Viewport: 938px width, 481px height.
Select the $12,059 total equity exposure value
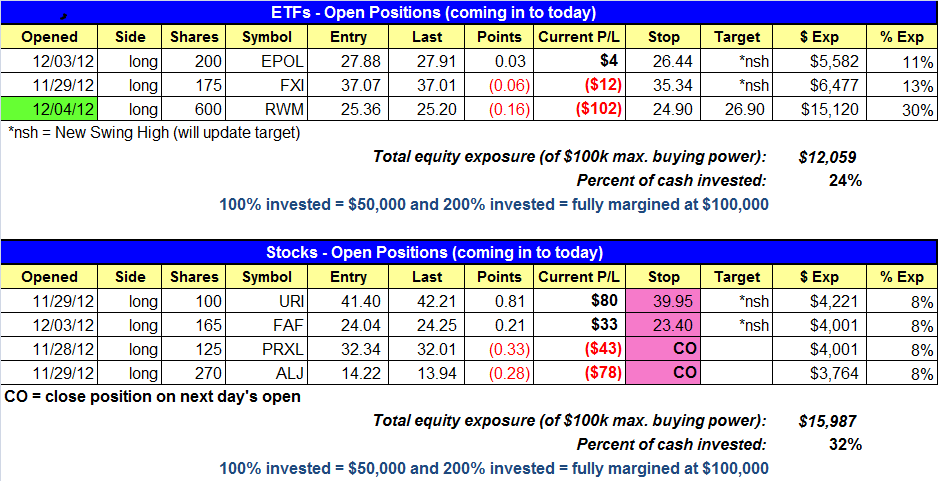[827, 156]
